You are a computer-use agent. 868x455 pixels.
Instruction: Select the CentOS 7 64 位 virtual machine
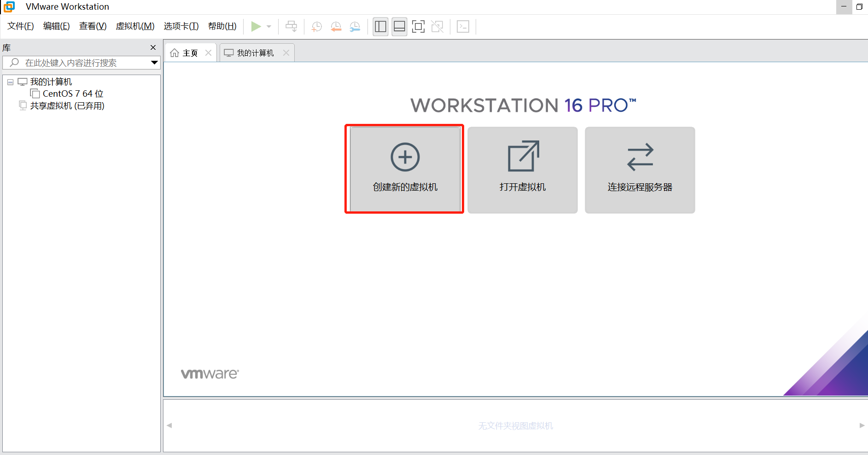[x=73, y=94]
